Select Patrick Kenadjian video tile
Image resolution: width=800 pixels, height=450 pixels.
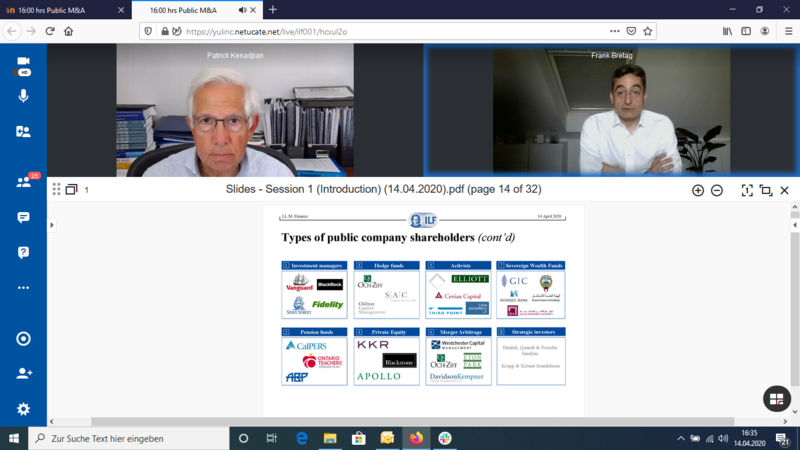coord(235,110)
